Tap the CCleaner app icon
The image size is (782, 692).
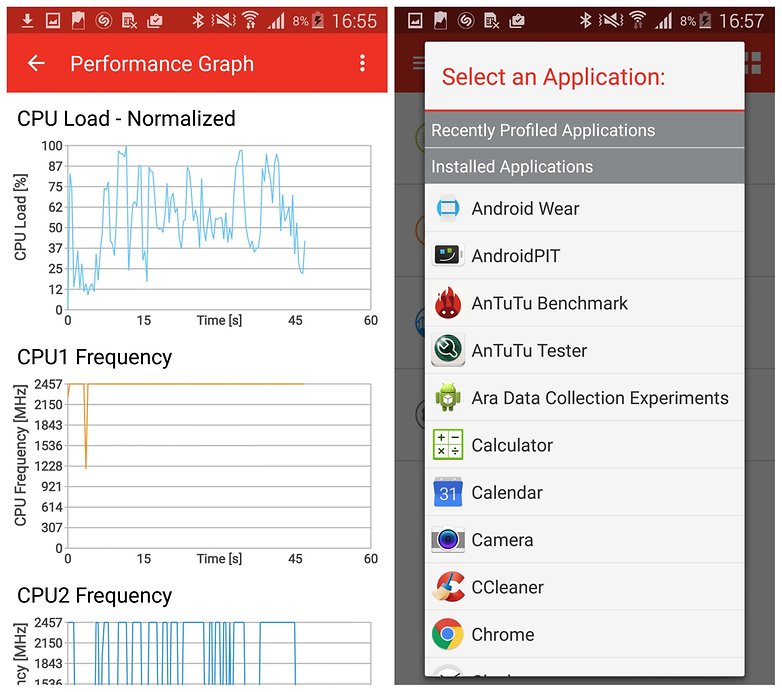coord(448,587)
